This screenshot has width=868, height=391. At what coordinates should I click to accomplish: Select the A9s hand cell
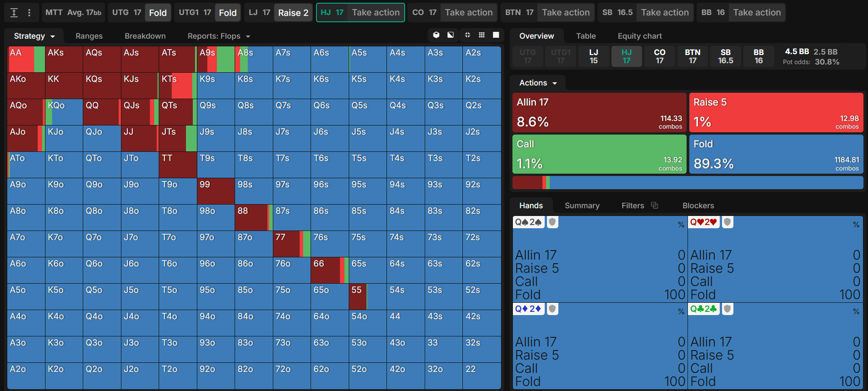pyautogui.click(x=216, y=59)
